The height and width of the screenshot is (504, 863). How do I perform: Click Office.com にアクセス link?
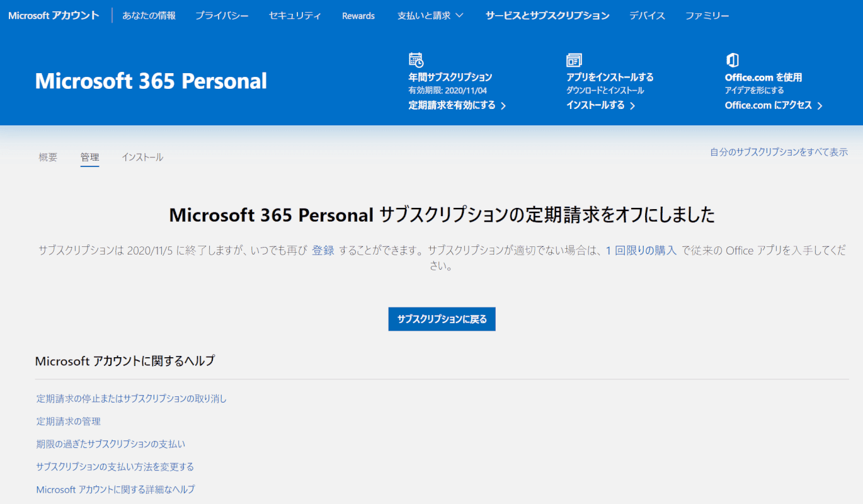click(774, 106)
